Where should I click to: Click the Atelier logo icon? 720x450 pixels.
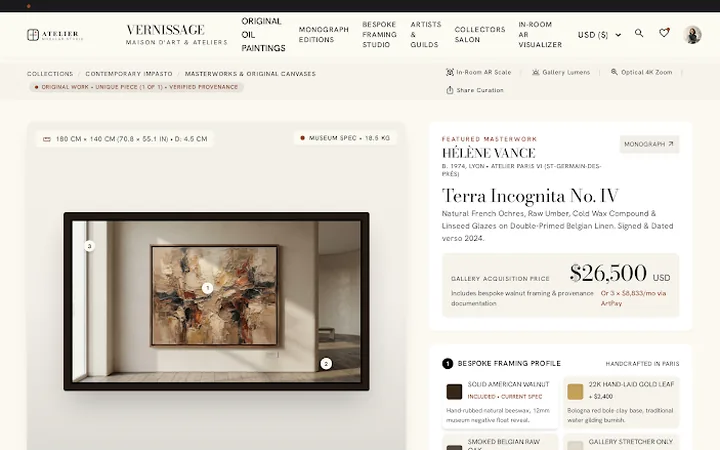(33, 35)
